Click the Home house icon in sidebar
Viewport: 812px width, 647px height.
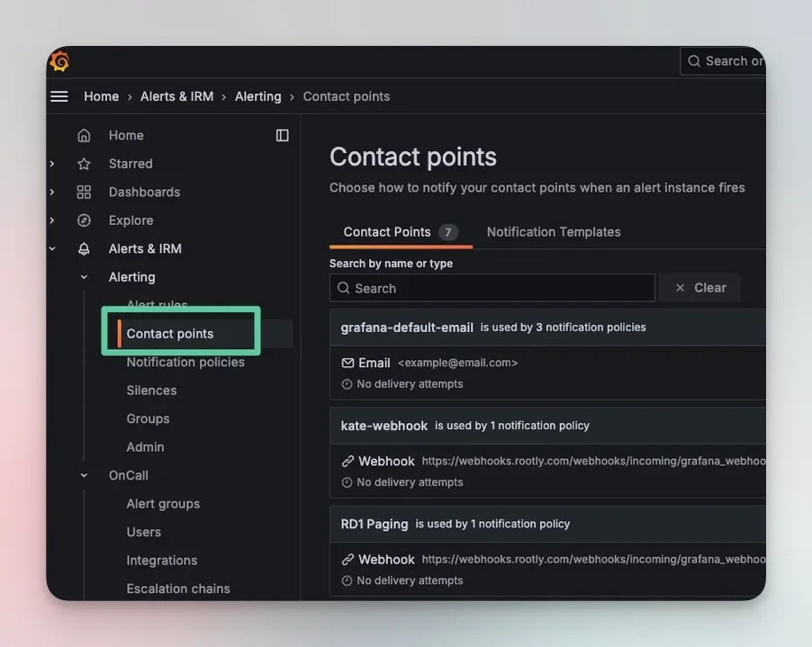84,136
